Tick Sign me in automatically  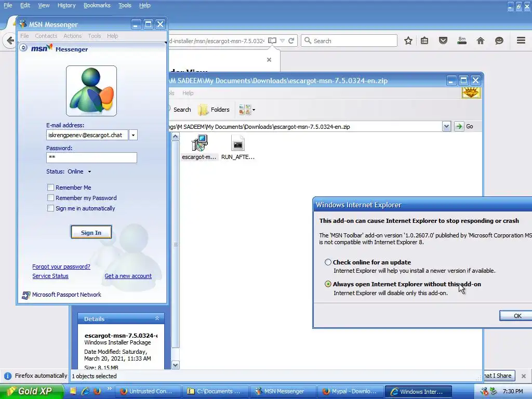coord(50,208)
